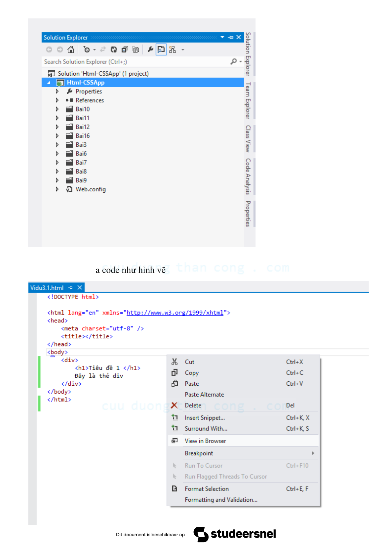Click the Refresh icon in Solution Explorer toolbar
Viewport: 392px width, 554px height.
pos(113,50)
